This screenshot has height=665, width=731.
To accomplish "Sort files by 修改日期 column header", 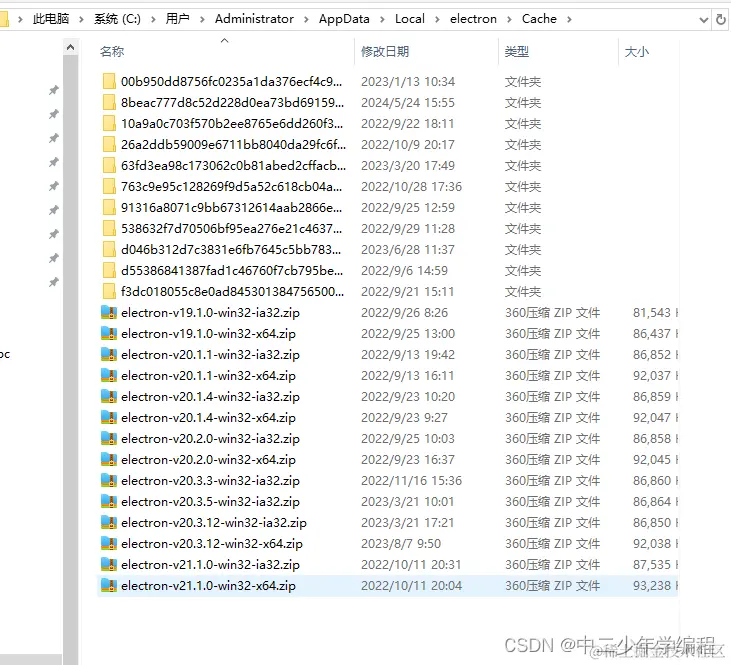I will pos(385,51).
